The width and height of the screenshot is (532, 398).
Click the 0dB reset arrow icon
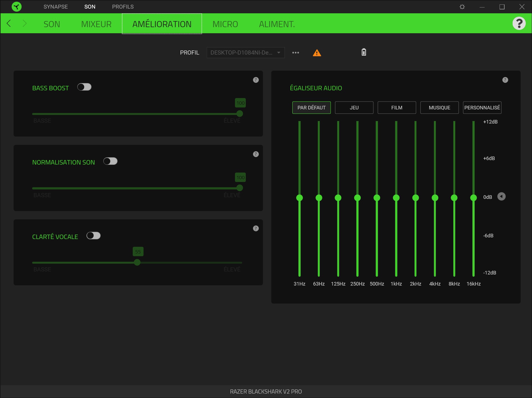501,197
